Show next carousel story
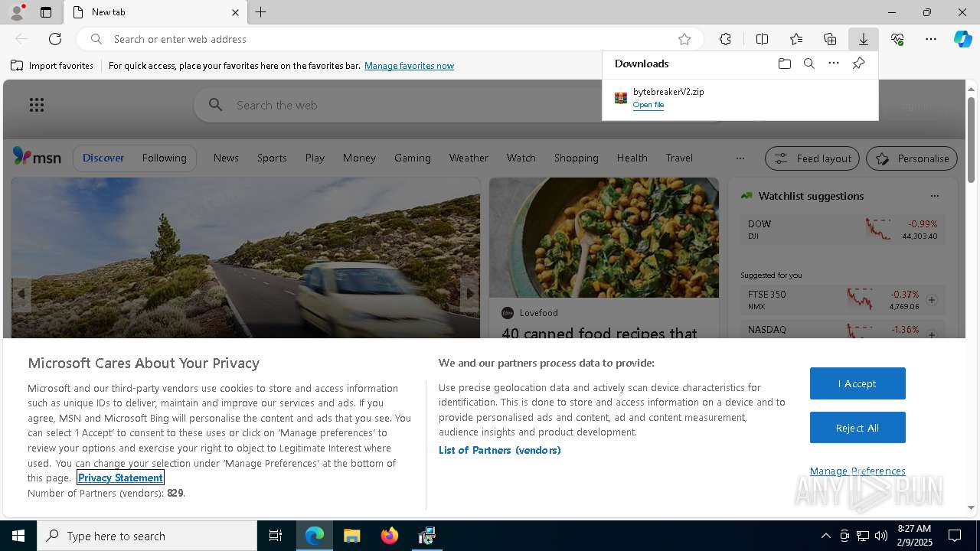This screenshot has height=551, width=980. (469, 294)
